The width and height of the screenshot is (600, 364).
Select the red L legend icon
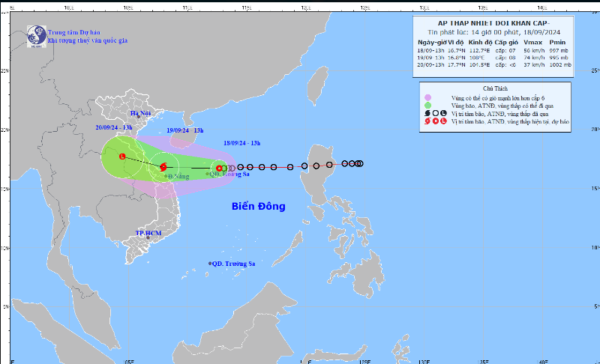tap(443, 121)
